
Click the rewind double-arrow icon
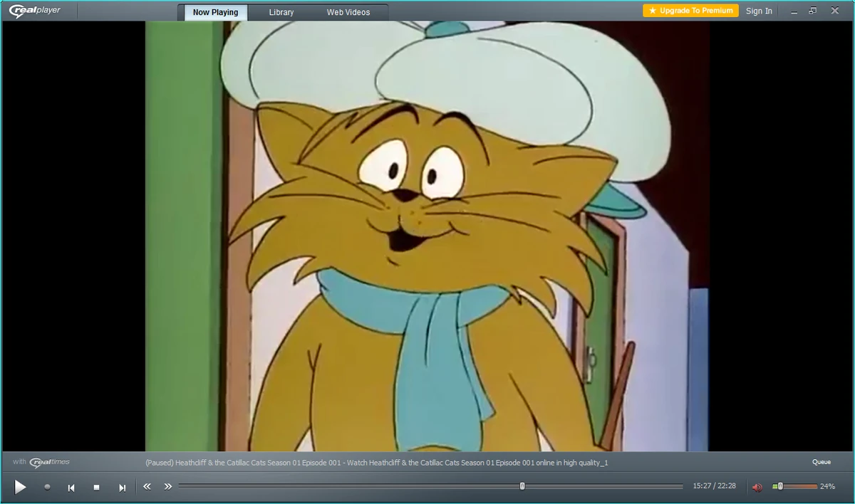[147, 487]
